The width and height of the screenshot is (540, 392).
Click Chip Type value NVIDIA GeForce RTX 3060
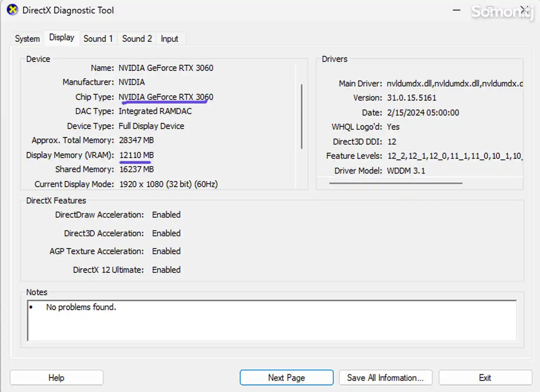pos(166,97)
